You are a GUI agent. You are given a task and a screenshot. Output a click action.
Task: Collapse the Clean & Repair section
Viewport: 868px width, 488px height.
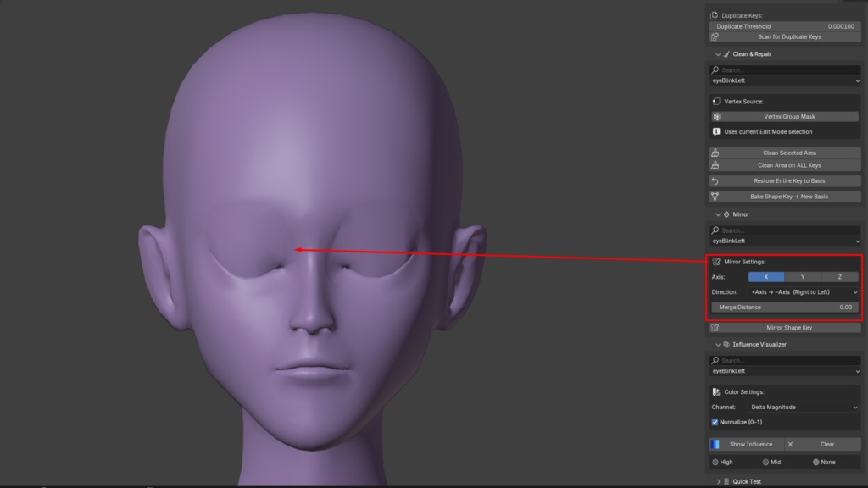pos(718,54)
